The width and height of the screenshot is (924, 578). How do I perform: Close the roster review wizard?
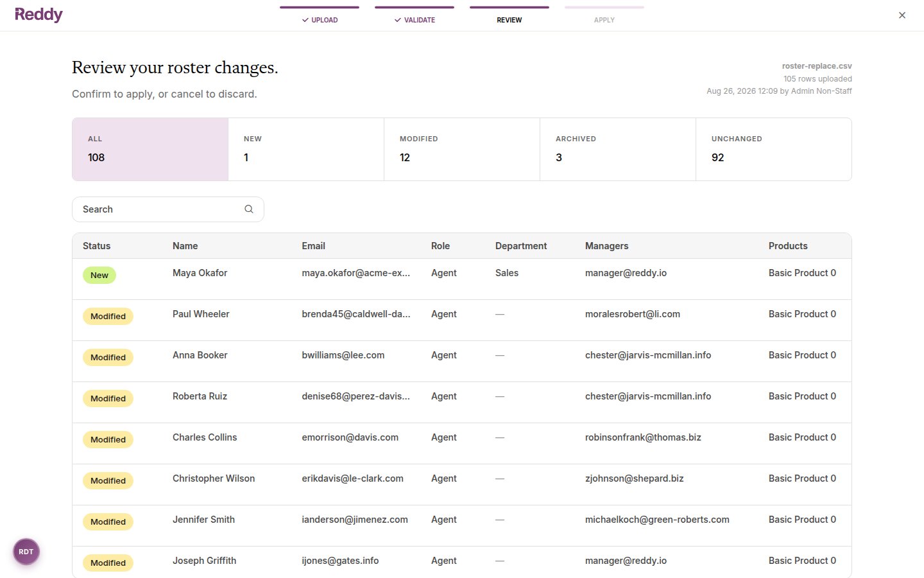(x=902, y=15)
